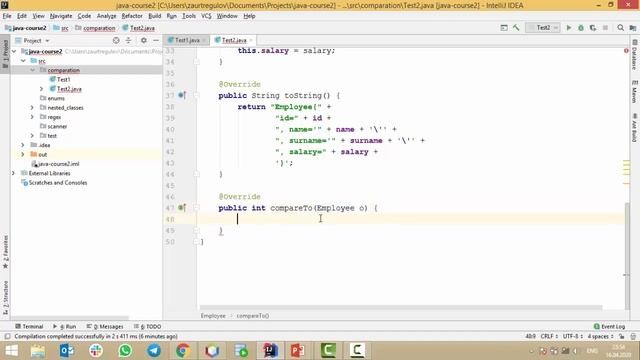Expand the .idea folder

22,145
